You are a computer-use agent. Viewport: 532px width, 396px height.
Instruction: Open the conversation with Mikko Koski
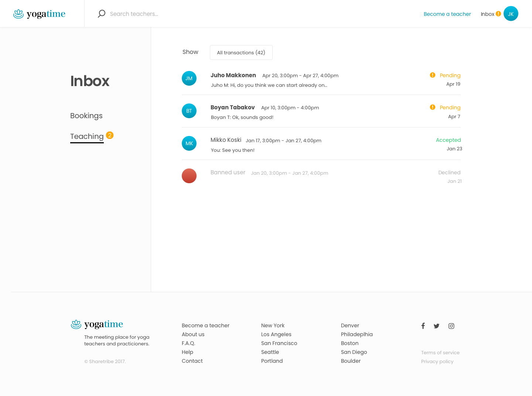226,140
